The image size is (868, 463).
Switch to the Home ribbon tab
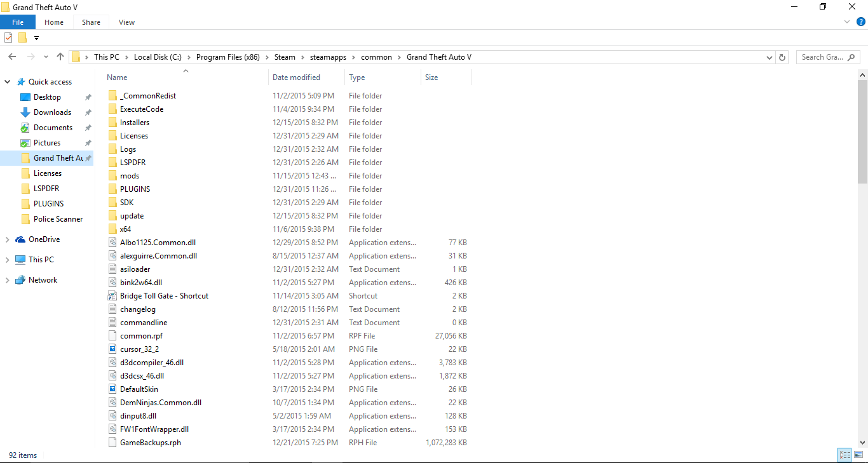(54, 22)
